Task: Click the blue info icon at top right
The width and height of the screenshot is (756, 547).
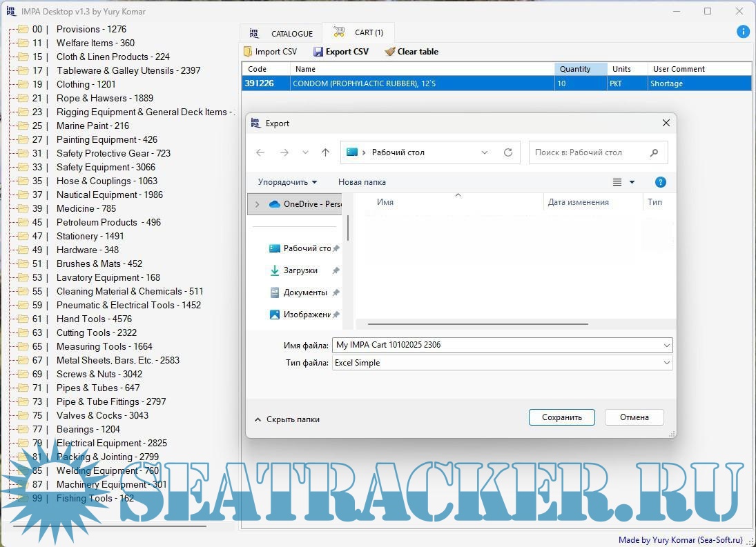Action: point(743,32)
